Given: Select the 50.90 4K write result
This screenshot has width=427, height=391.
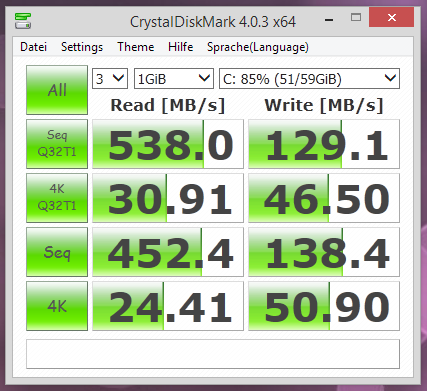Looking at the screenshot, I should click(324, 306).
